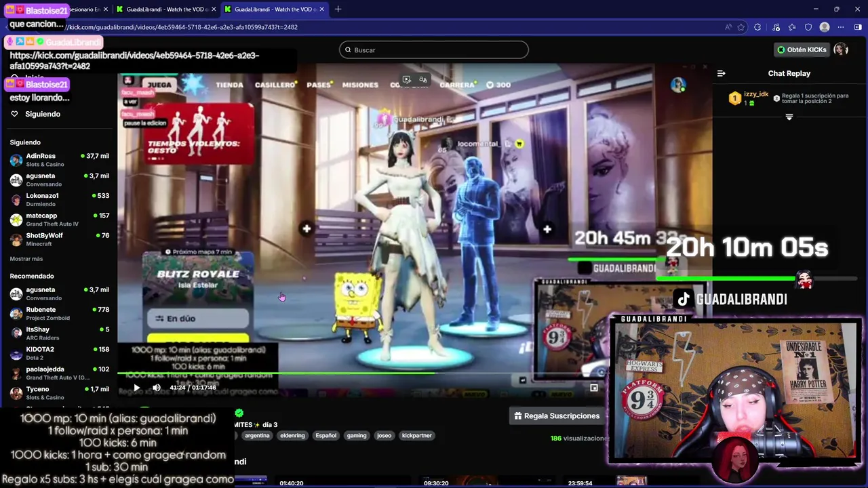Open the browser shield icon
This screenshot has width=868, height=488.
pyautogui.click(x=808, y=27)
